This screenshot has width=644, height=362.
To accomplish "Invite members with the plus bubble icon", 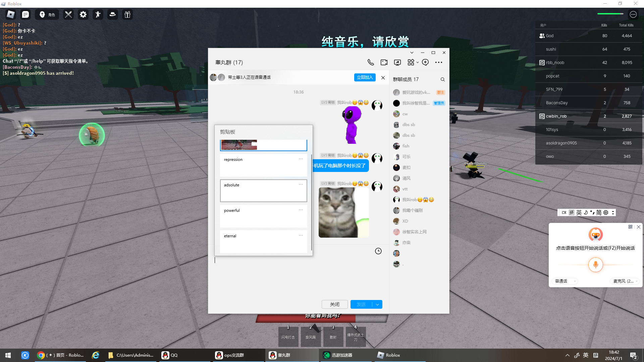I will click(425, 62).
